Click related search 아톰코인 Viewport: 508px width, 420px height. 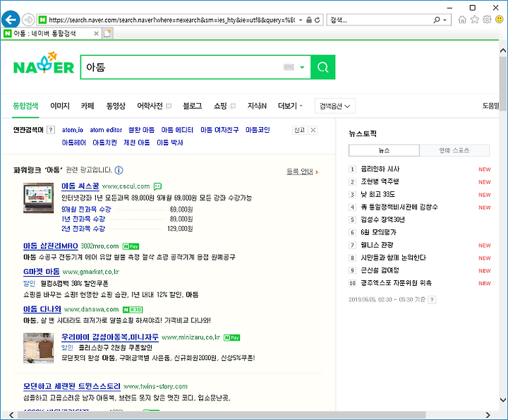tap(258, 130)
